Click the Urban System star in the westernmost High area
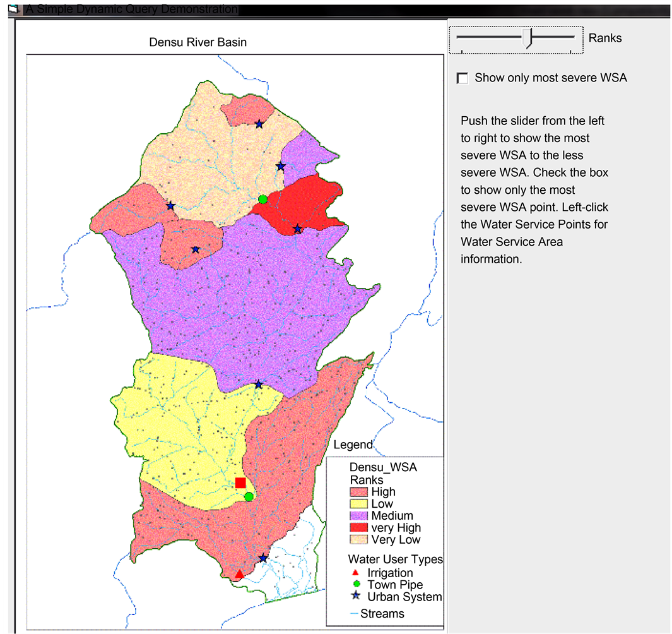The image size is (672, 634). (170, 206)
